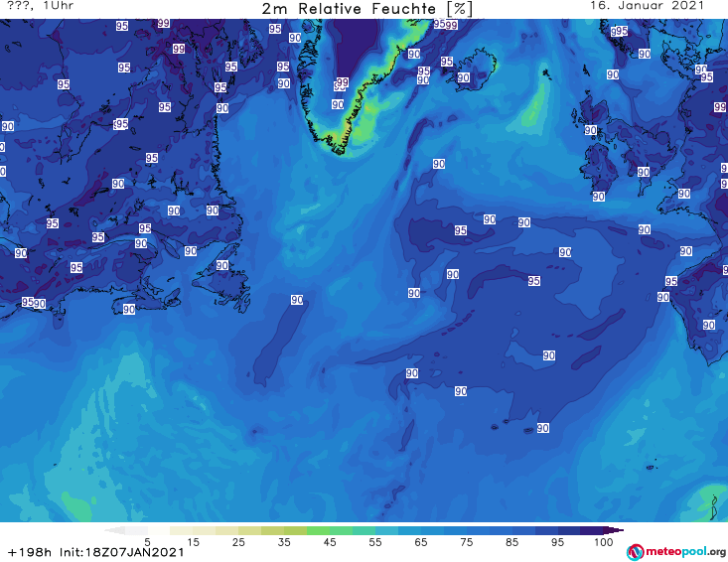
Task: Click the legend's "75" tick label
Action: pyautogui.click(x=466, y=542)
